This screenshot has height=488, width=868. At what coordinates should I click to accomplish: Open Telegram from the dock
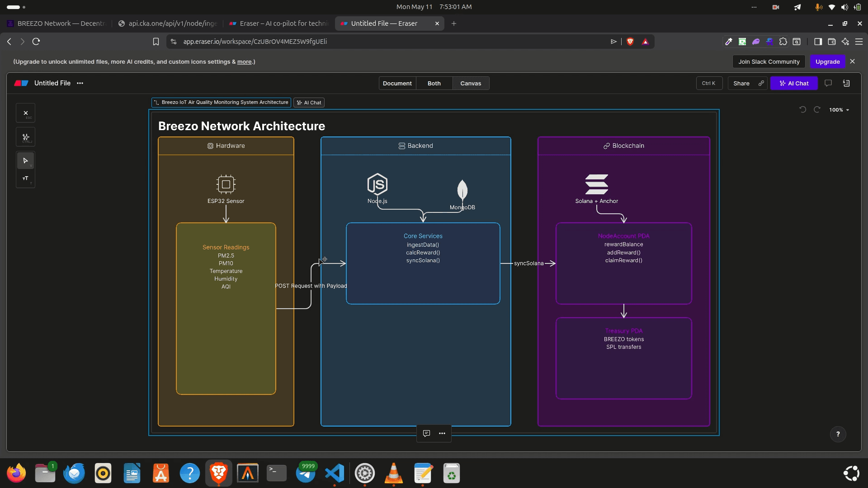tap(306, 473)
